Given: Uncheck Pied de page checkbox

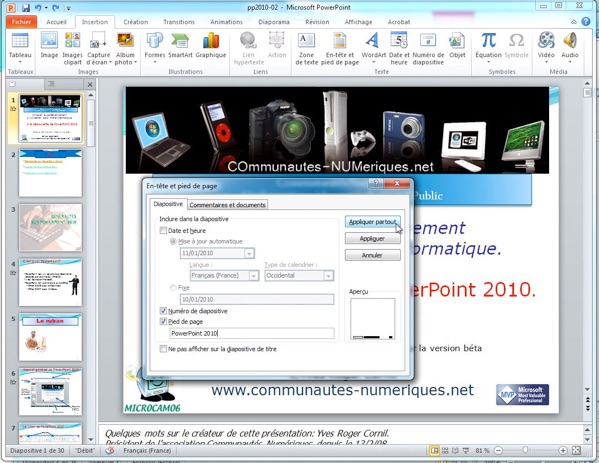Looking at the screenshot, I should tap(163, 321).
